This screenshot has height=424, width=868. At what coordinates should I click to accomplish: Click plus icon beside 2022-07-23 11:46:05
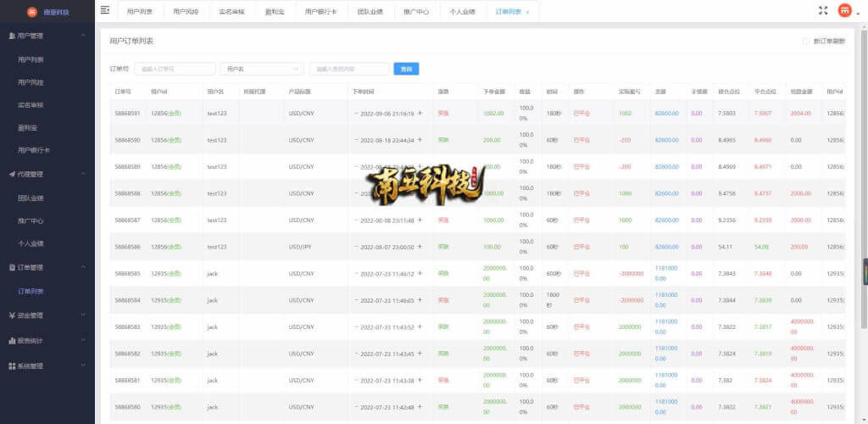click(x=420, y=299)
